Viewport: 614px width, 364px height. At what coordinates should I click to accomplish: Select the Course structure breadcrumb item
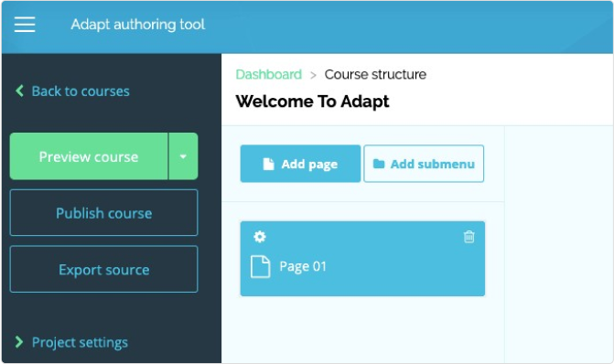point(375,74)
